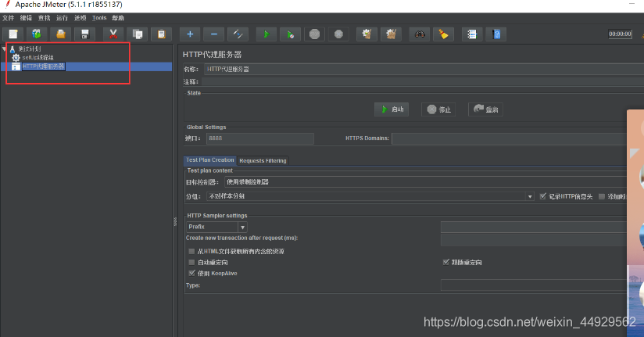Viewport: 644px width, 337px height.
Task: Expand all nodes with the plus icon
Action: click(x=190, y=34)
